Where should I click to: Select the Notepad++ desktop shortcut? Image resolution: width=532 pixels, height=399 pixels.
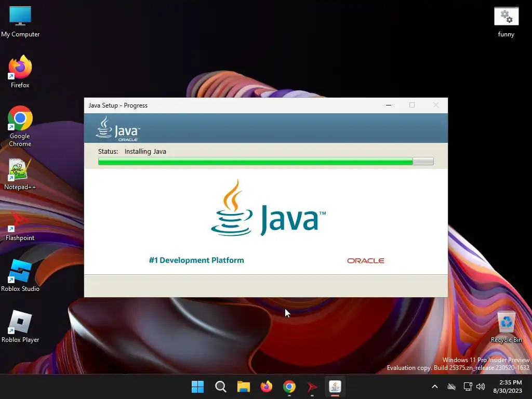20,175
